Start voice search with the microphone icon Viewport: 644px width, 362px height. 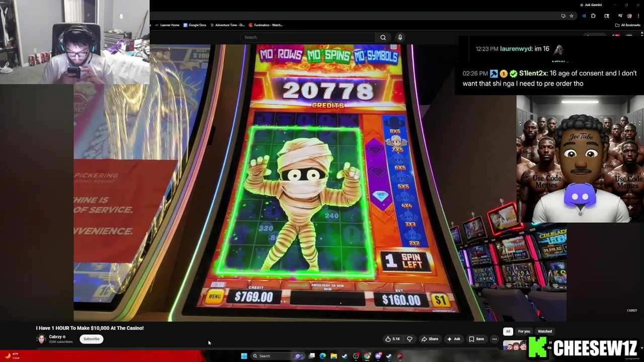coord(400,37)
